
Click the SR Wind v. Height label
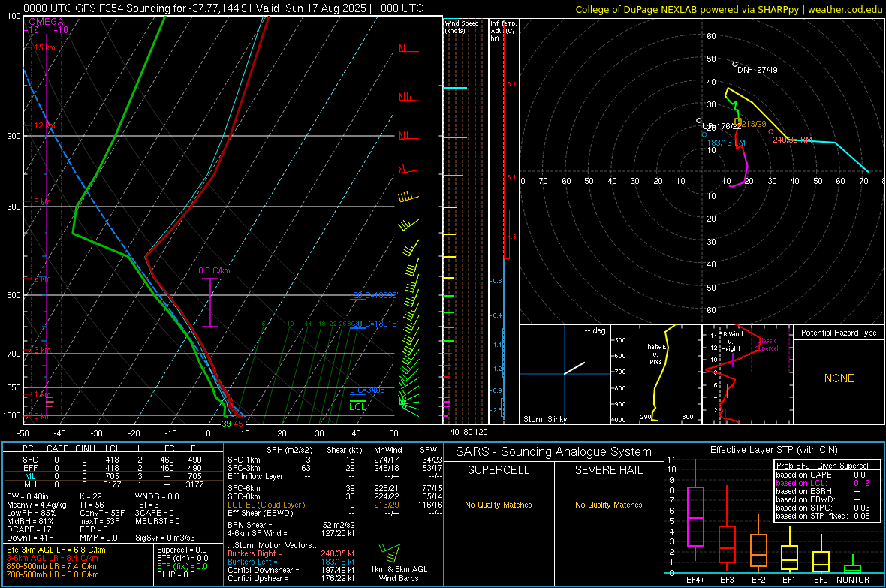(x=731, y=342)
